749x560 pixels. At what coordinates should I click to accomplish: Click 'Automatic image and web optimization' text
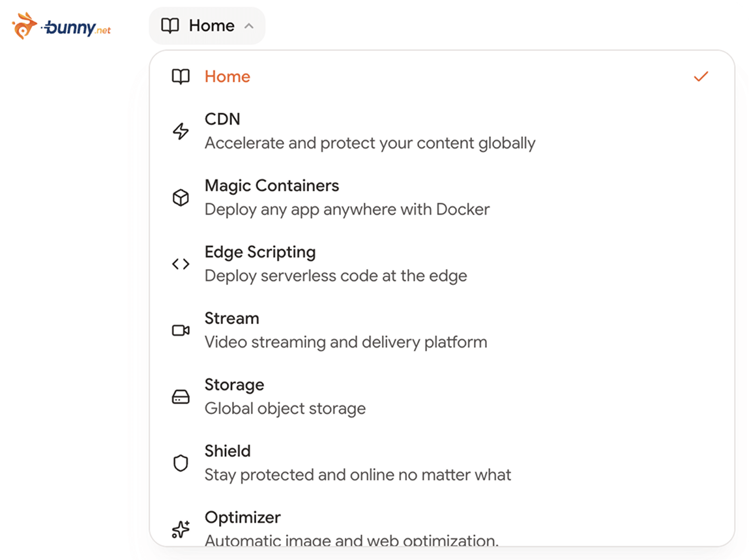tap(351, 540)
